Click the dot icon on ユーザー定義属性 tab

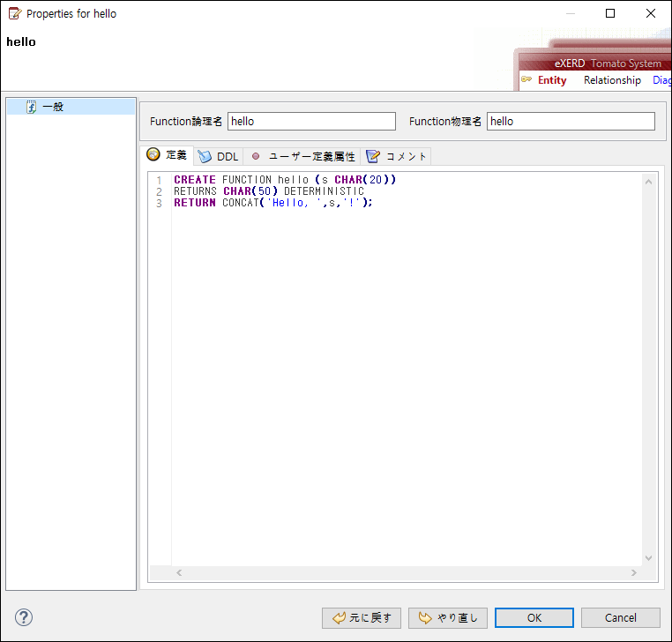(256, 156)
